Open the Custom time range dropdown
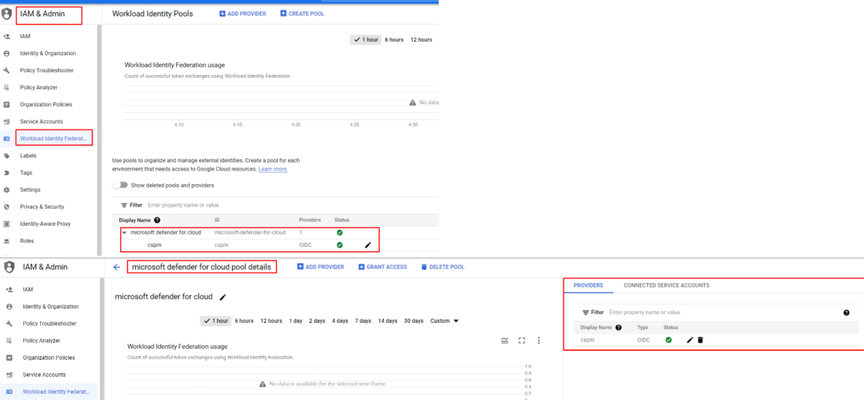Screen dimensions: 864x400 pos(444,321)
